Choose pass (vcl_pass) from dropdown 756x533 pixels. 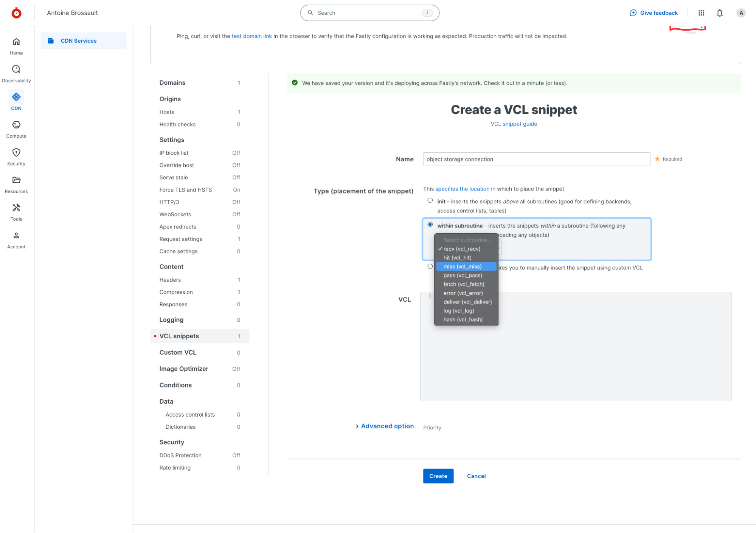click(466, 275)
